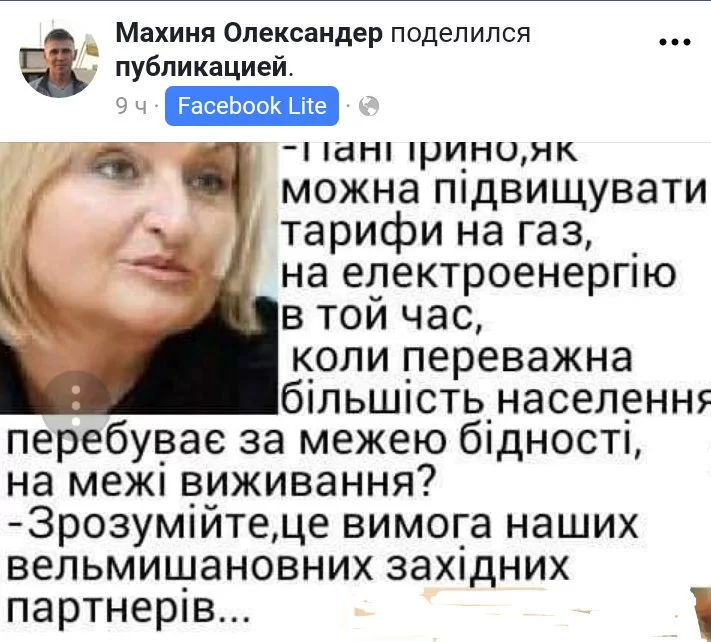This screenshot has width=711, height=642.
Task: Click the "вельмишановних західних" text line
Action: [x=288, y=565]
